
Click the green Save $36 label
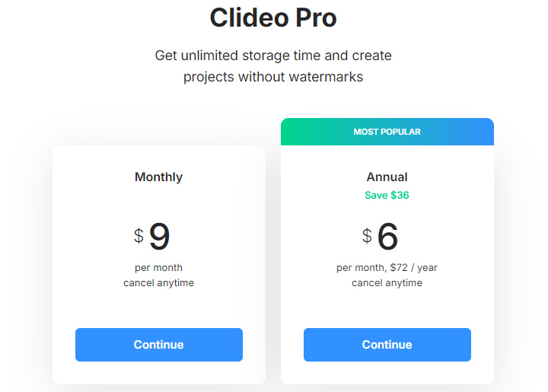coord(387,195)
